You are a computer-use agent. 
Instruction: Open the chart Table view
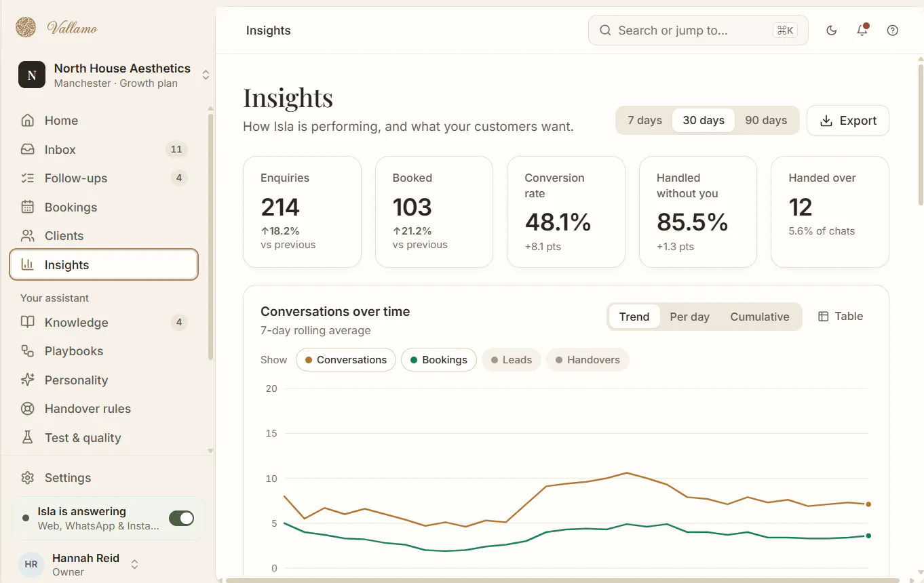841,317
